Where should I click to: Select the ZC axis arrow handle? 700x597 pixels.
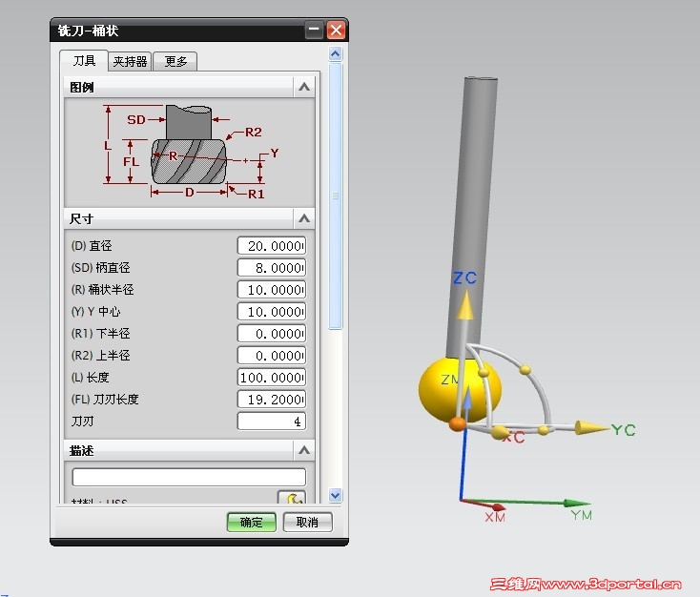tap(464, 304)
